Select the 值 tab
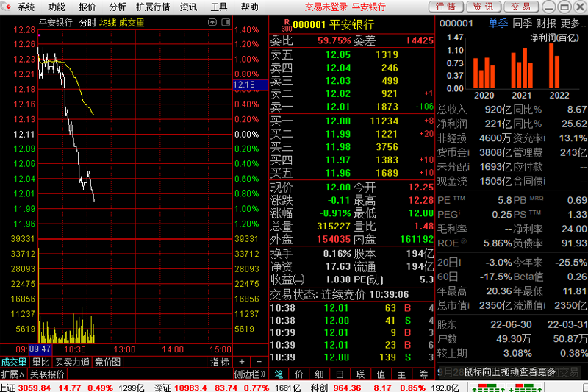 pyautogui.click(x=381, y=374)
